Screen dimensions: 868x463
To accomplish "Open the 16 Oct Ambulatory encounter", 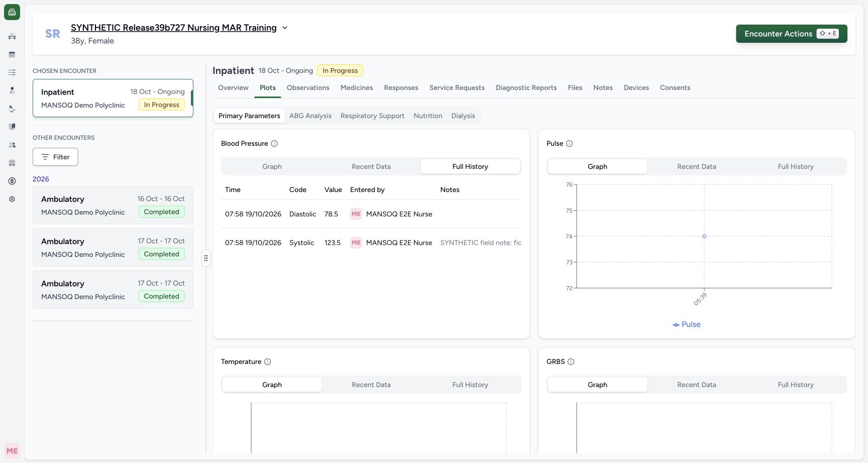I will pyautogui.click(x=113, y=205).
